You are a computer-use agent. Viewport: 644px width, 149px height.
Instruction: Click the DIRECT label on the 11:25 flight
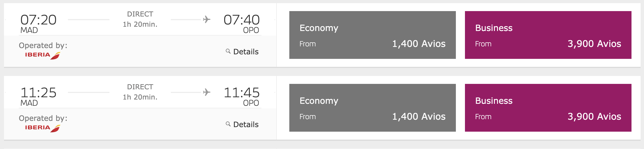tap(140, 87)
